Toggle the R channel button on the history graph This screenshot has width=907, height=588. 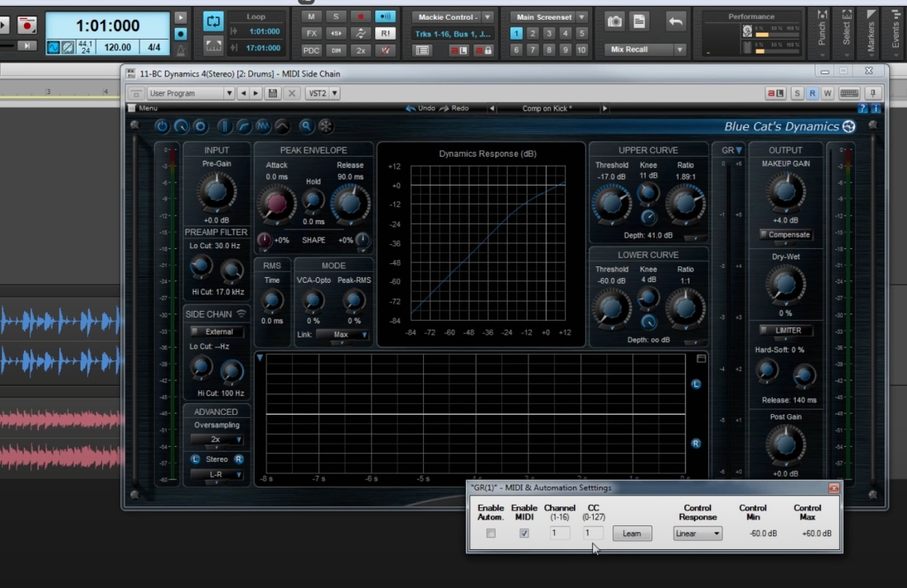pos(696,444)
